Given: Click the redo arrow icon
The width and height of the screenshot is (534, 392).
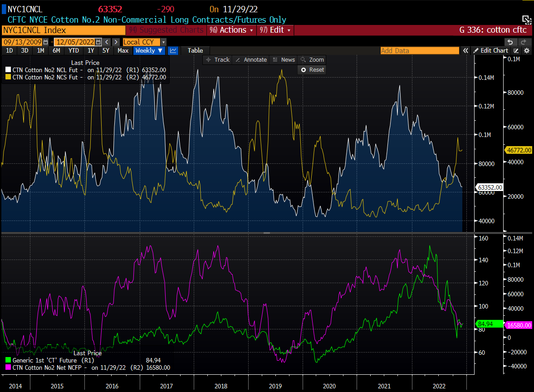Looking at the screenshot, I should pyautogui.click(x=523, y=42).
